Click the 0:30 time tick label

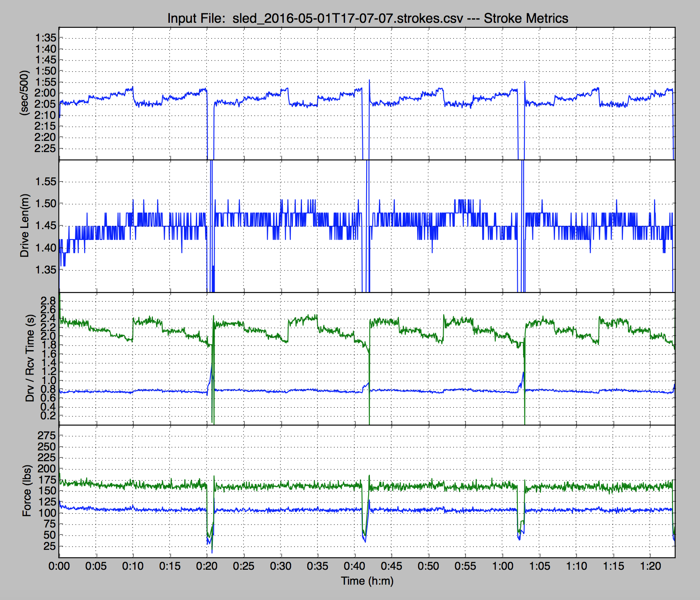[x=281, y=566]
